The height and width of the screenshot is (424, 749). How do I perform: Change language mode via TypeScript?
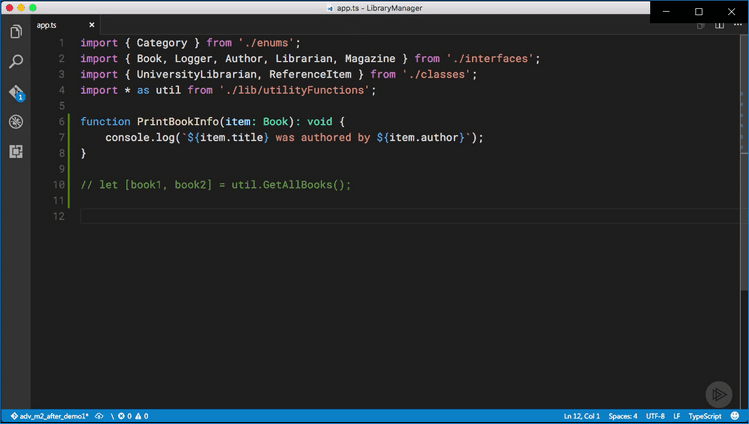pos(705,416)
